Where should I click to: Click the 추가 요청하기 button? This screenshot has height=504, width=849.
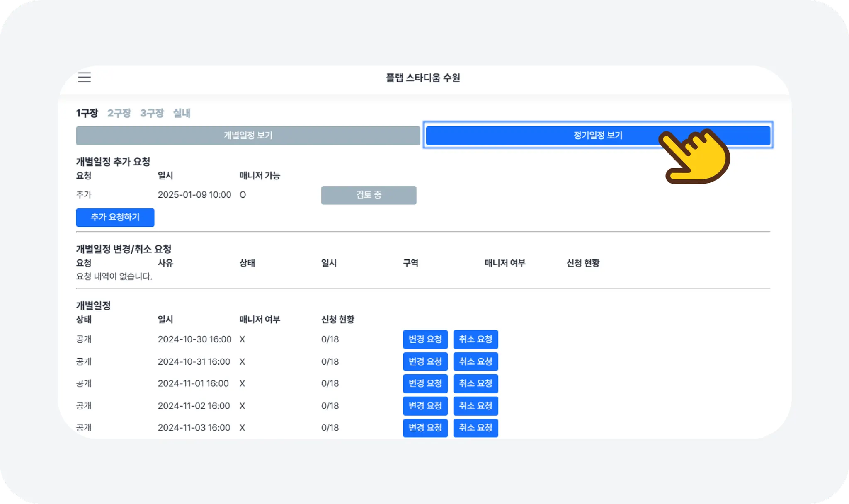[x=115, y=218]
